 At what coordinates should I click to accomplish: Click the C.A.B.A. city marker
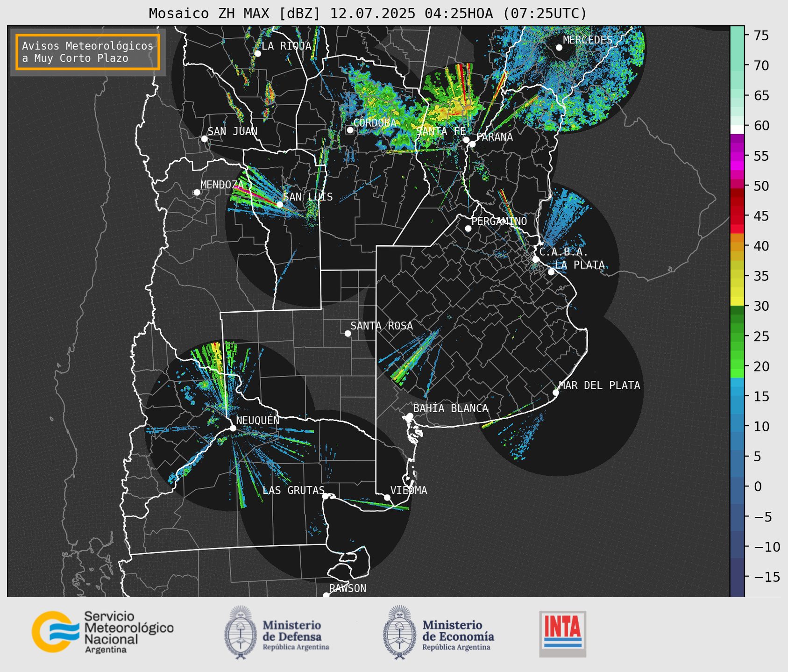(536, 259)
